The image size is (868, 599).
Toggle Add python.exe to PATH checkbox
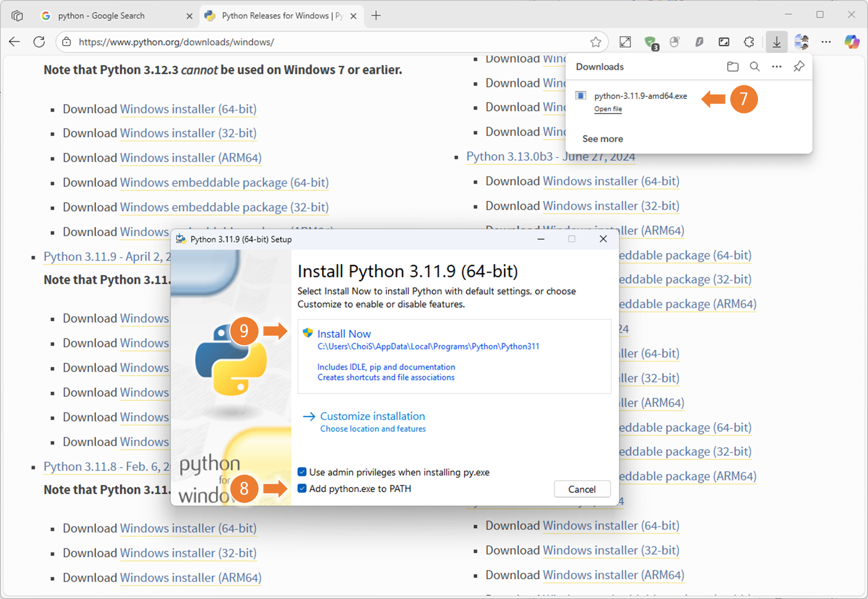(x=302, y=488)
